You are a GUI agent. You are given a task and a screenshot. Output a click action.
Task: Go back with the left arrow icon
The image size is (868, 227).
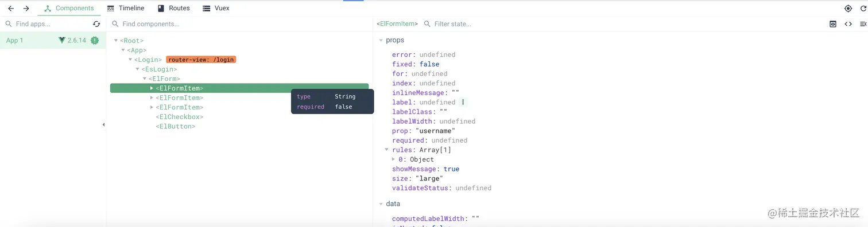[x=11, y=9]
